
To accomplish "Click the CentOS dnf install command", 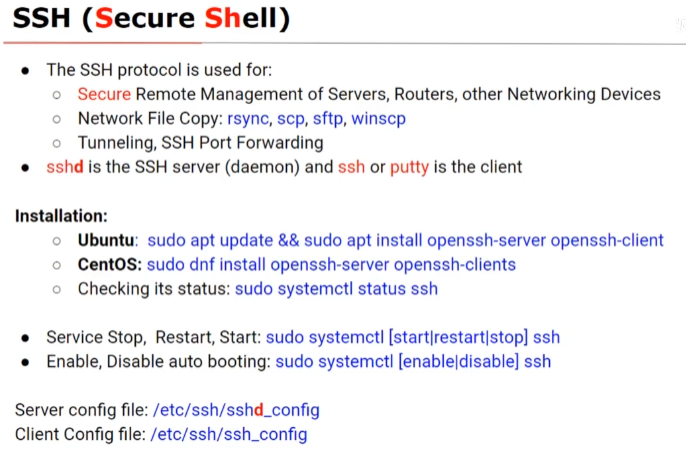I will point(331,265).
